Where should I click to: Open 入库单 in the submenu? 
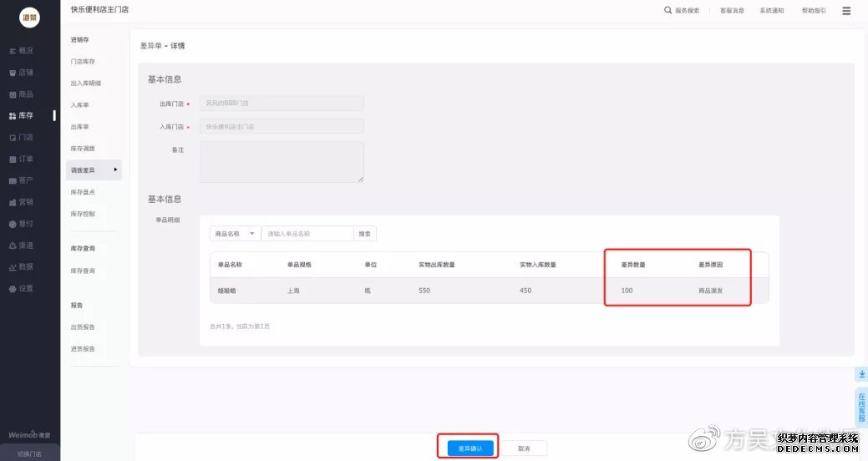pos(79,104)
